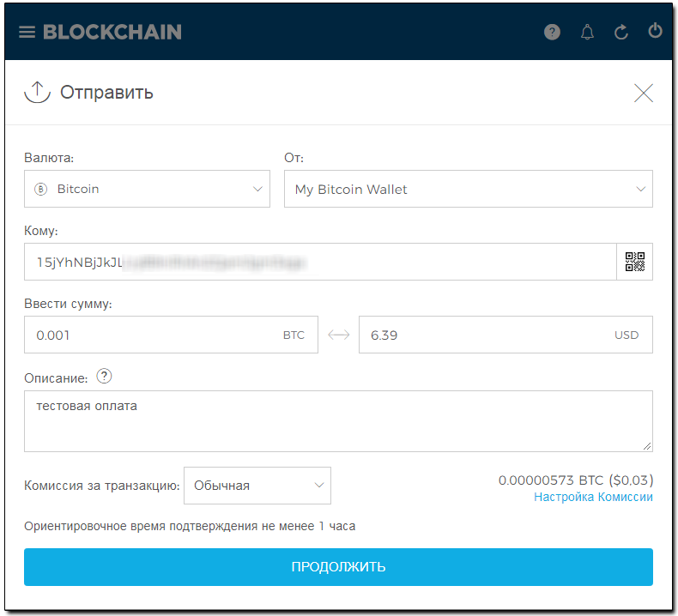Refresh wallet with the circular arrow icon

click(x=620, y=32)
